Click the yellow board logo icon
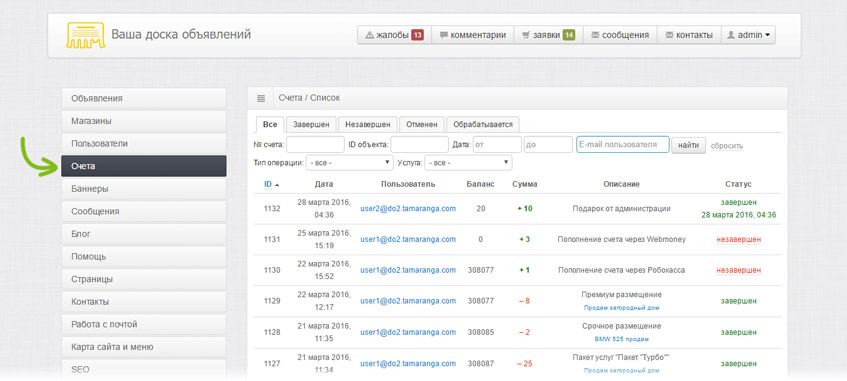The width and height of the screenshot is (847, 381). point(85,35)
